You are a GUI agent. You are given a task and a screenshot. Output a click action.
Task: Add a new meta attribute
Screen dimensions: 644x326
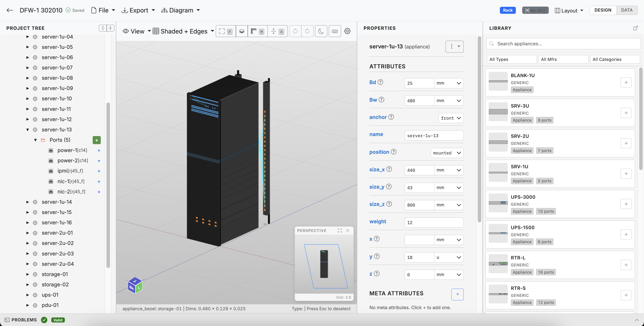(x=458, y=294)
